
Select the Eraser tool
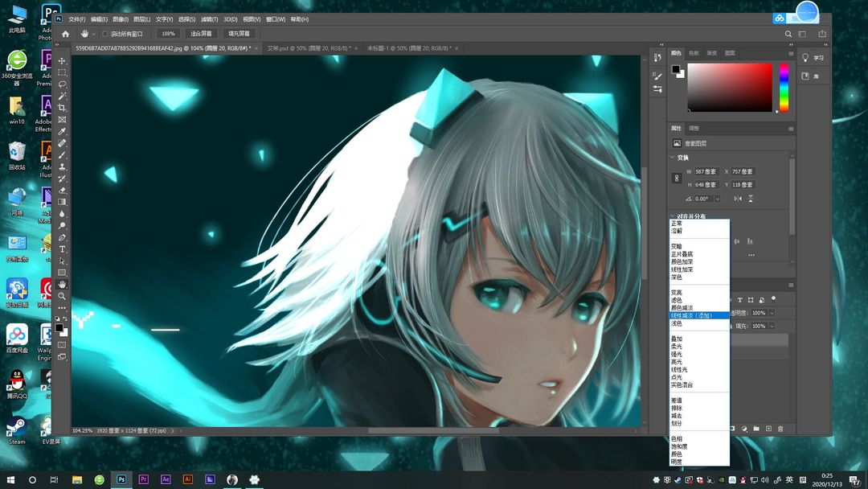(x=62, y=191)
